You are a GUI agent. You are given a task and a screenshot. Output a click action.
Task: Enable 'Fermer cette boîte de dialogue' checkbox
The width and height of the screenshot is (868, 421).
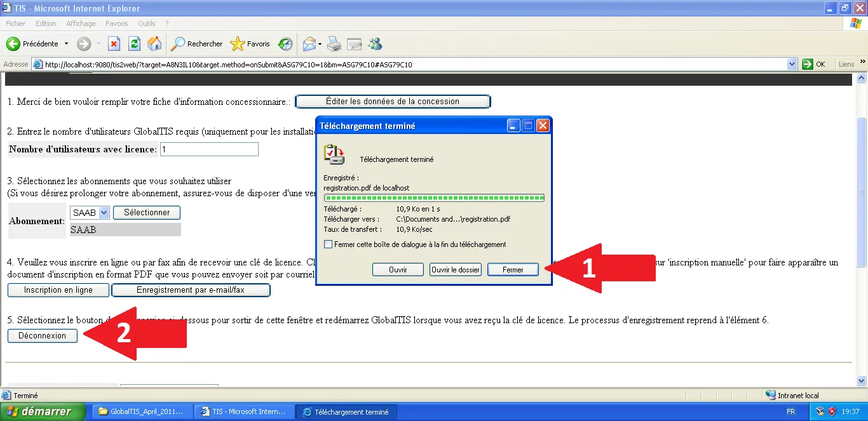(x=328, y=244)
